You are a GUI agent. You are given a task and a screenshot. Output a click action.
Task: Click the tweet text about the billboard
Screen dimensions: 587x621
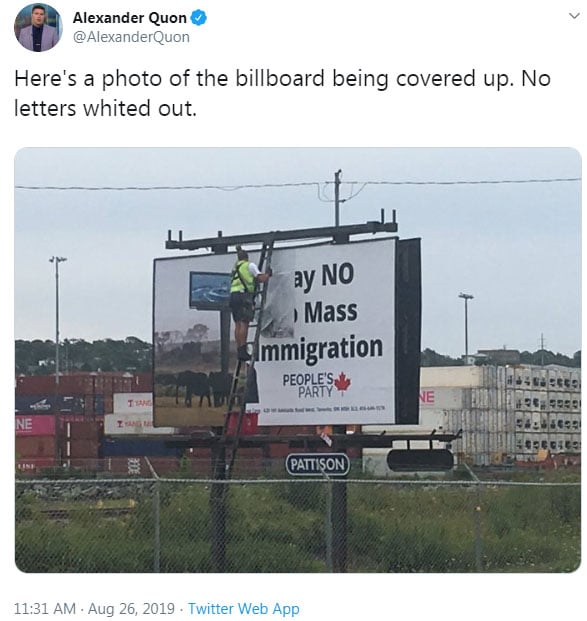pyautogui.click(x=282, y=93)
